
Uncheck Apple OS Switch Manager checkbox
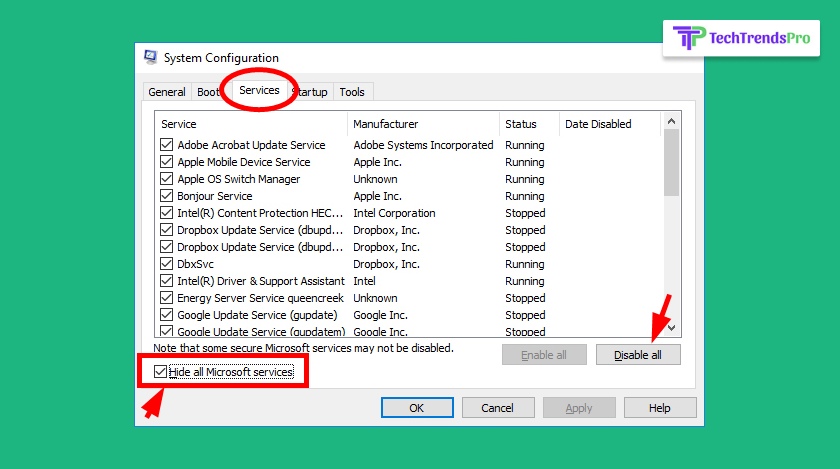coord(166,179)
